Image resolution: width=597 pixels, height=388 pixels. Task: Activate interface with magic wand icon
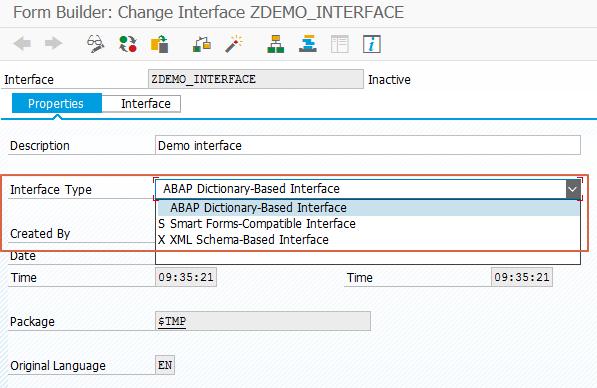point(234,44)
